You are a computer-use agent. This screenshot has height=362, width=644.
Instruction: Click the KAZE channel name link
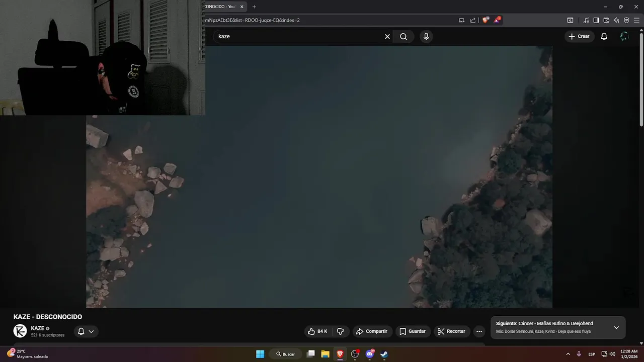(x=37, y=328)
